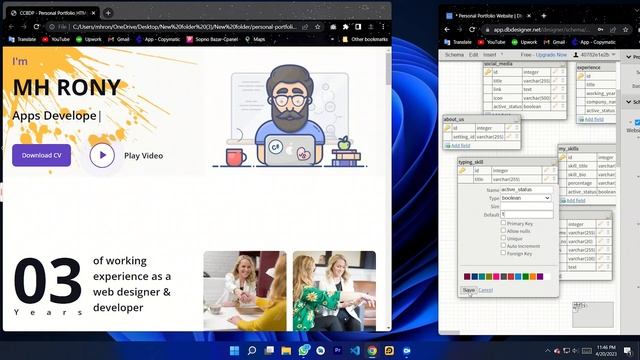Open the Upwork bookmark in left browser
Viewport: 640px width, 360px height.
[x=89, y=39]
